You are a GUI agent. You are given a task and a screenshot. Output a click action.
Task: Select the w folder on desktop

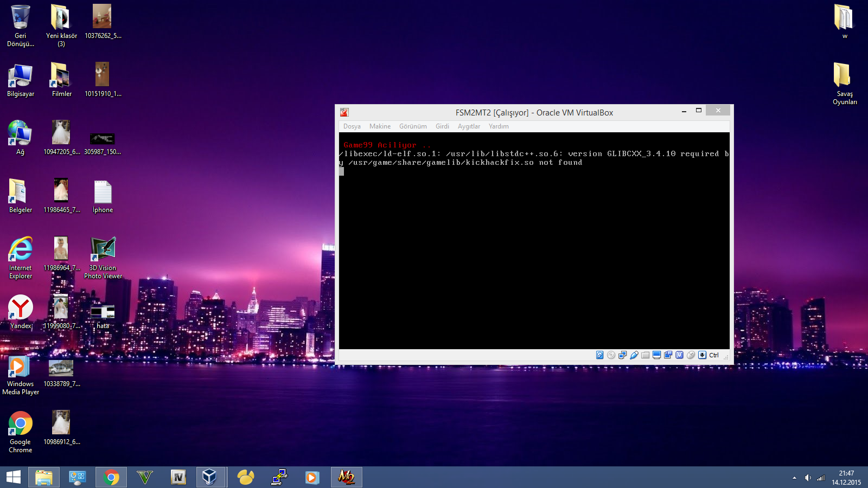point(844,22)
